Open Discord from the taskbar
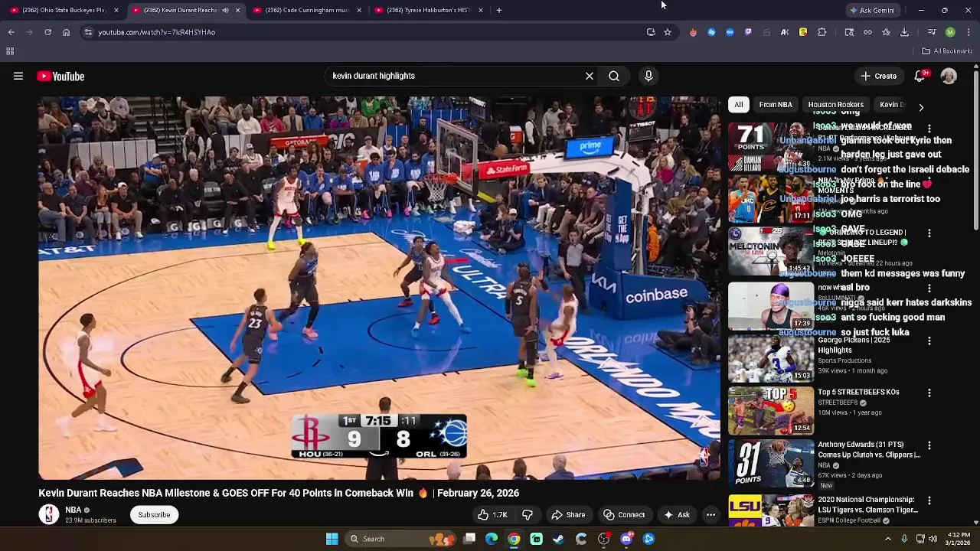980x551 pixels. click(x=626, y=539)
